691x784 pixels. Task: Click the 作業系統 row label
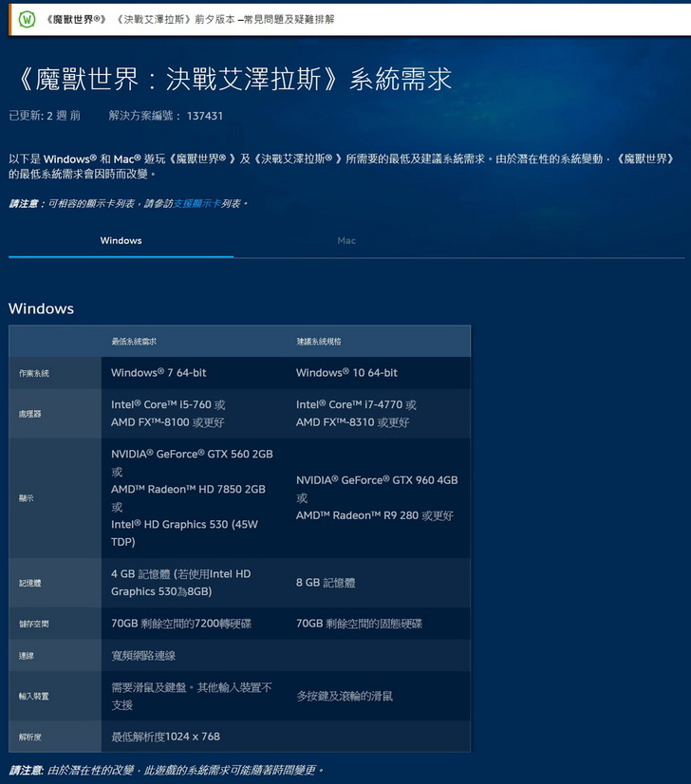click(34, 373)
